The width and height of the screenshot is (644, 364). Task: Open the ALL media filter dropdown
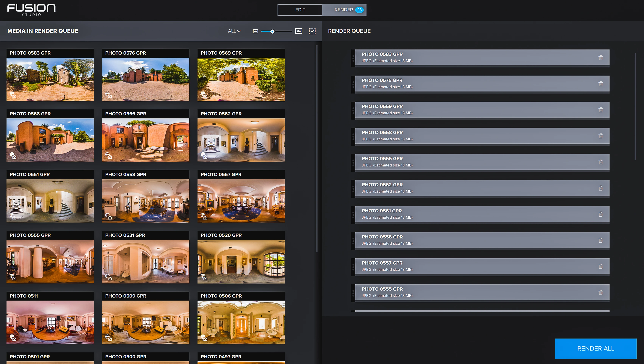[234, 31]
